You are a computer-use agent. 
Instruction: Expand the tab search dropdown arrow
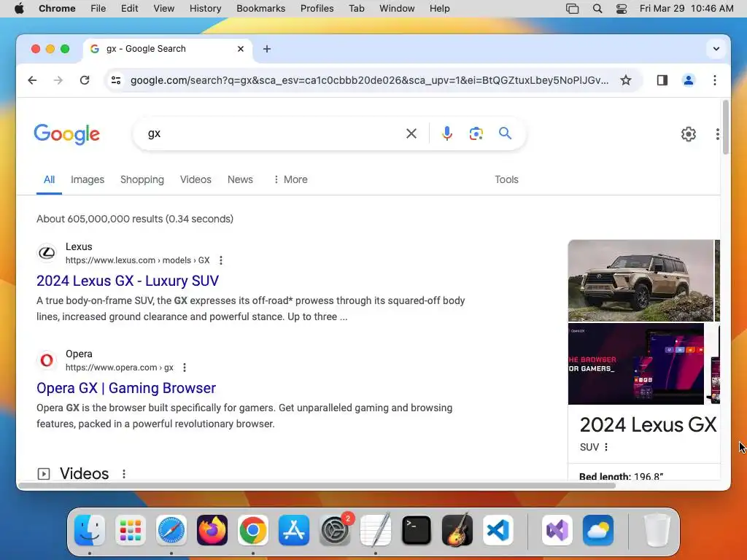(716, 49)
